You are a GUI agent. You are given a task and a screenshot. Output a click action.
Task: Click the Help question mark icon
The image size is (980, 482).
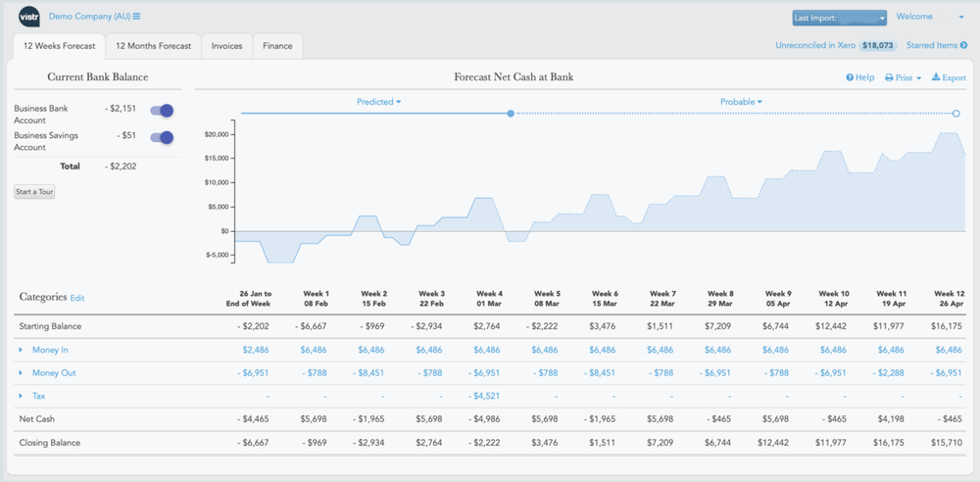point(850,77)
